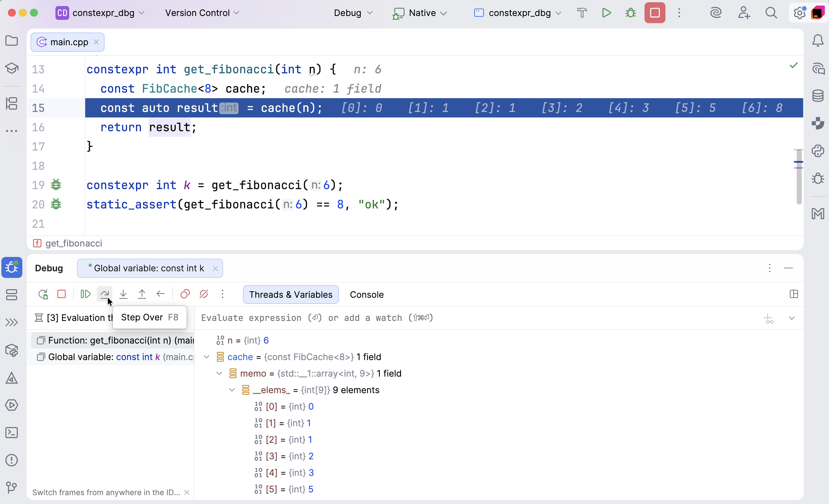
Task: Collapse the memo array node
Action: (x=219, y=374)
